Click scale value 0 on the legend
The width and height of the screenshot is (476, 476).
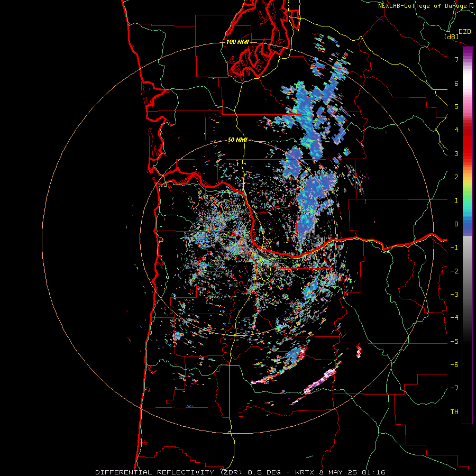click(x=456, y=224)
